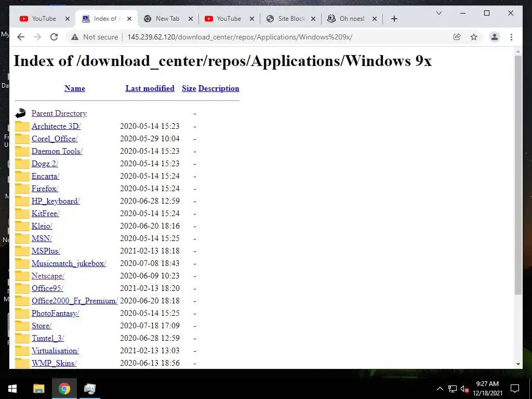Click the folder icon beside Firefox
Screen dimensions: 532x399
pyautogui.click(x=22, y=188)
